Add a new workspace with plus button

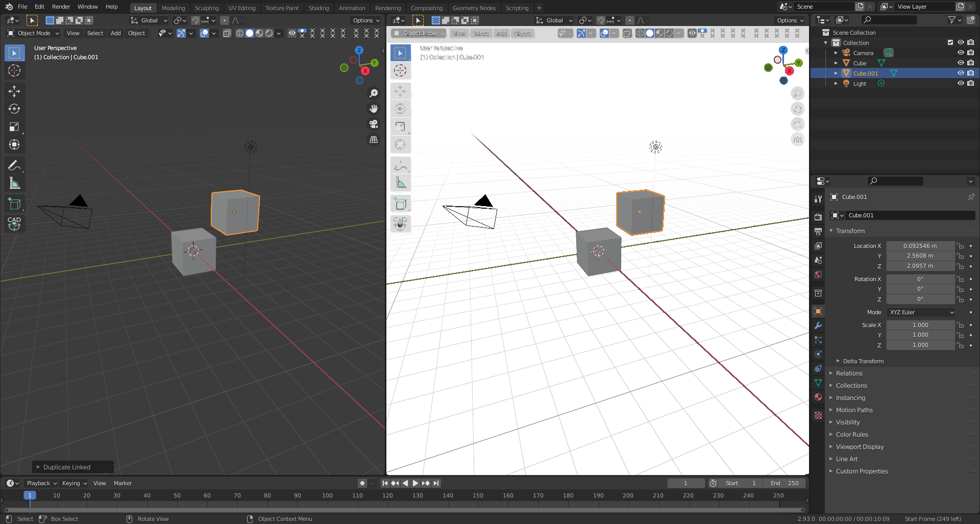click(x=539, y=8)
